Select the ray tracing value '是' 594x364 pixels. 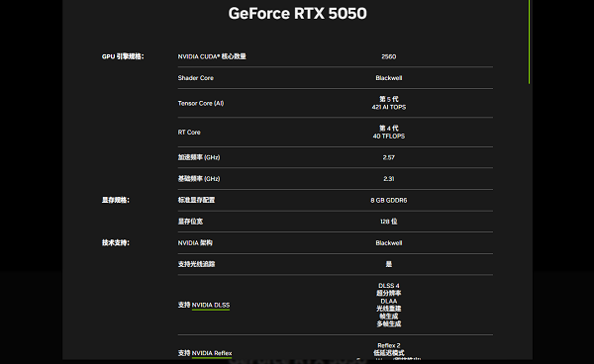[389, 264]
